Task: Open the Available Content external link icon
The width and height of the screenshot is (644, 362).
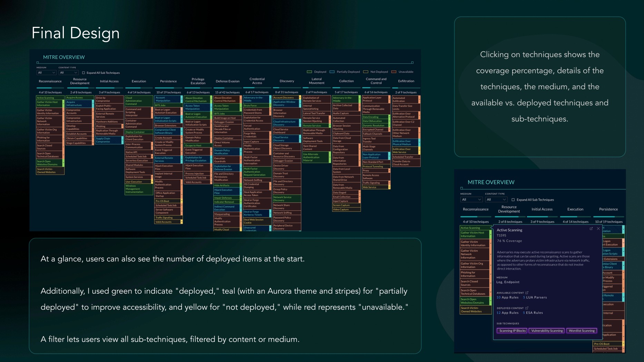Action: [527, 293]
